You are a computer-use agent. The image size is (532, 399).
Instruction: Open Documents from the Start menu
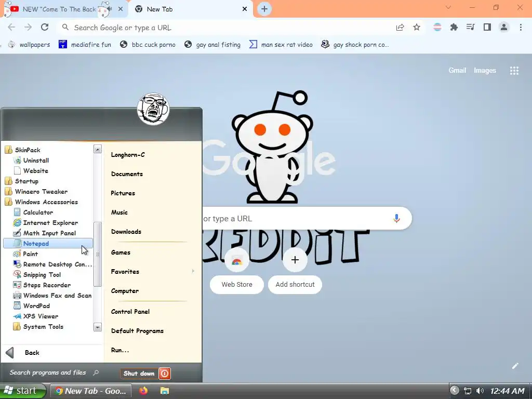[127, 174]
